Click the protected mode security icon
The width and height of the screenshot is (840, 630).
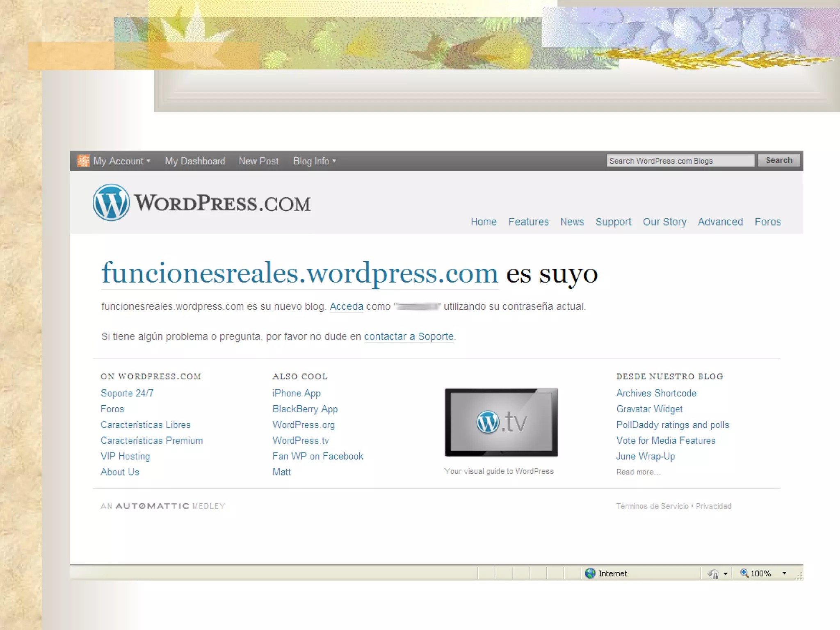pyautogui.click(x=713, y=573)
